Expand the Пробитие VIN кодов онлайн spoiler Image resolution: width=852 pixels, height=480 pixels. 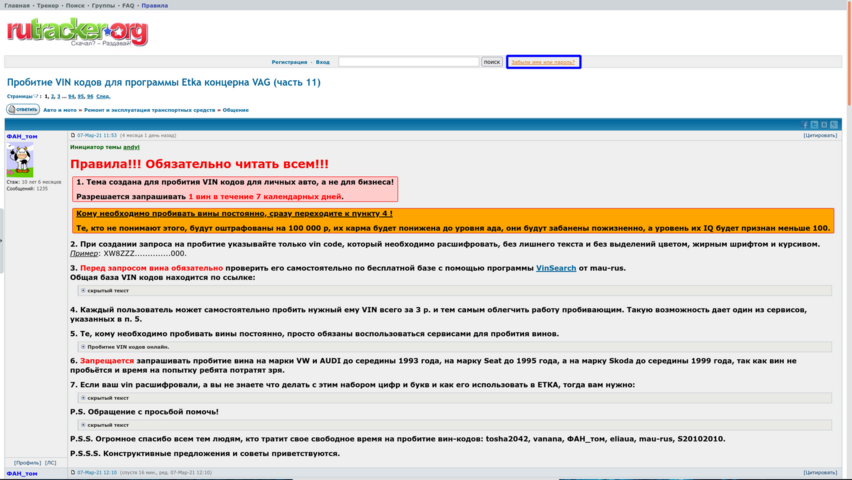(x=454, y=347)
